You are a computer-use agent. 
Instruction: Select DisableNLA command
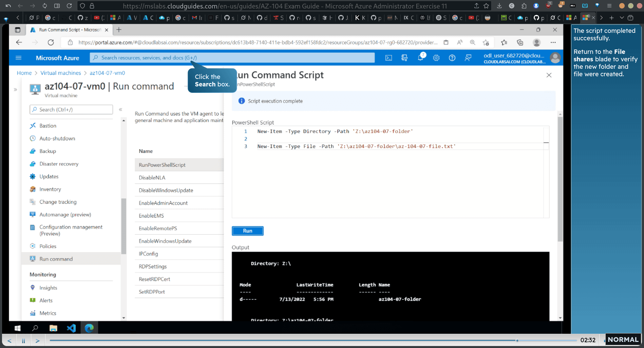[x=179, y=178]
